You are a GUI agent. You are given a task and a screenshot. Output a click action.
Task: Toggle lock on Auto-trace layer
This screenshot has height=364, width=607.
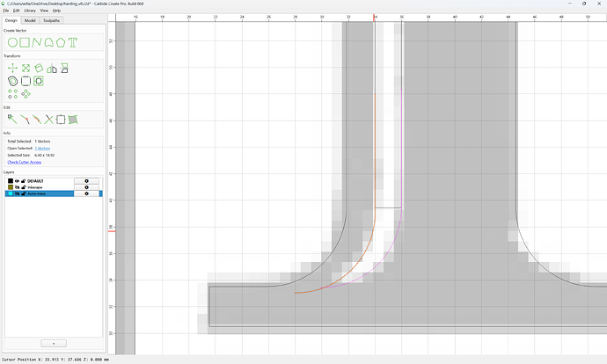23,193
